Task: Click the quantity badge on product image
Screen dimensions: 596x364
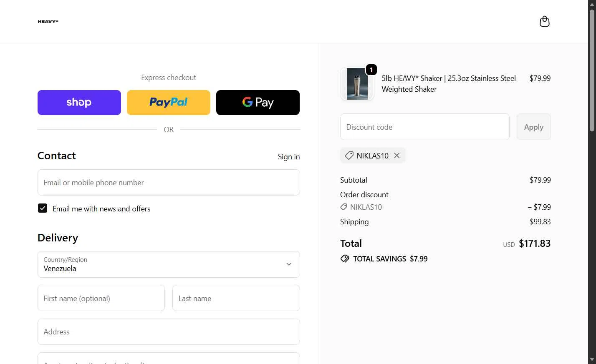Action: [371, 70]
